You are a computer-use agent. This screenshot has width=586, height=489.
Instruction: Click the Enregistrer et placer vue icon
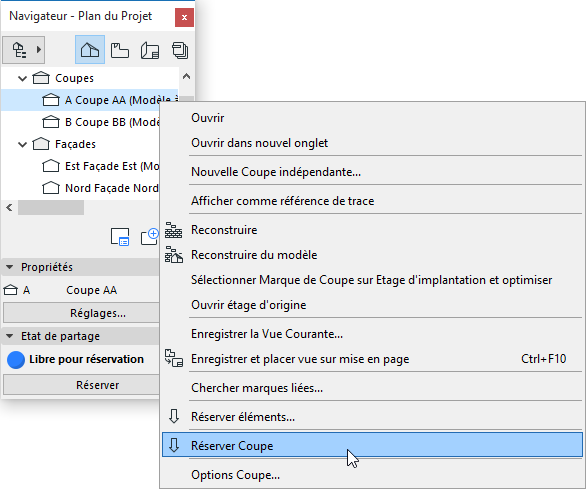[174, 359]
